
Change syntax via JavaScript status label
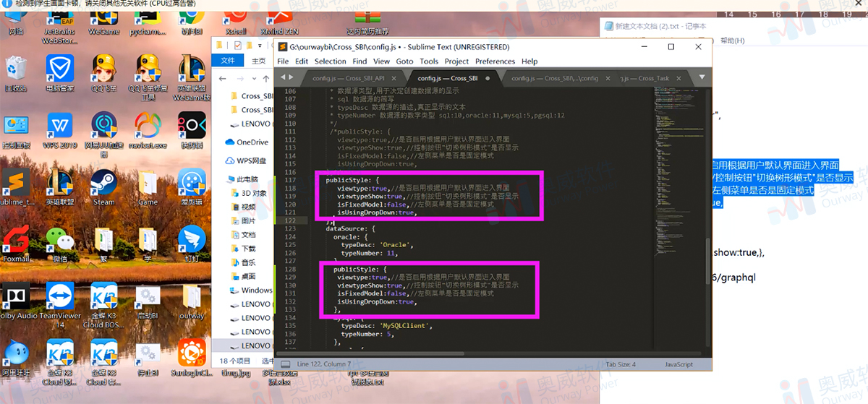[678, 364]
